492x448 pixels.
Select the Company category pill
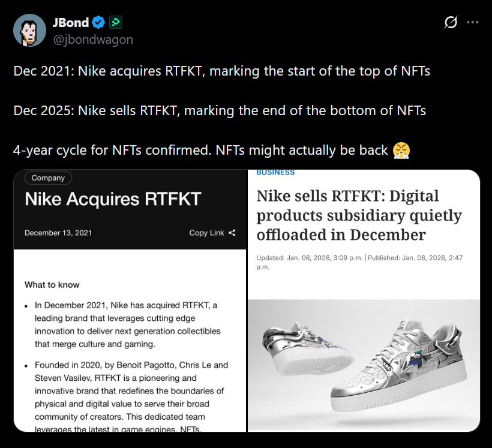pos(47,178)
